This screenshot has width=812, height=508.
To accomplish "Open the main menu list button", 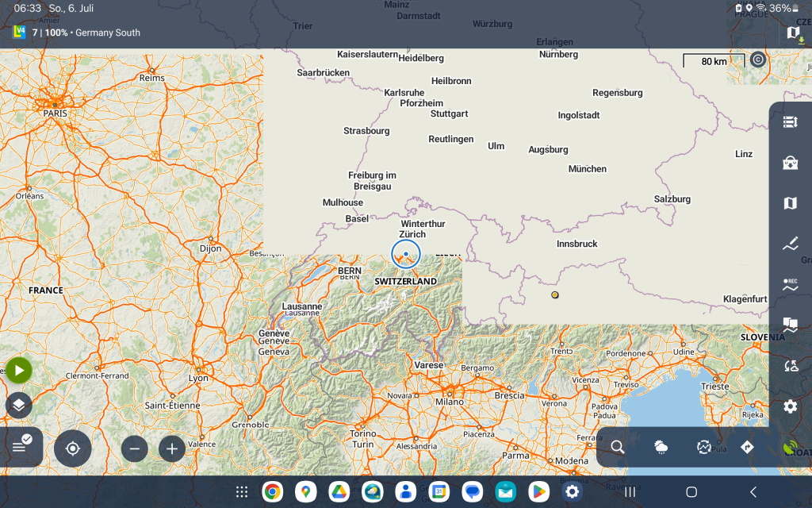I will (21, 447).
